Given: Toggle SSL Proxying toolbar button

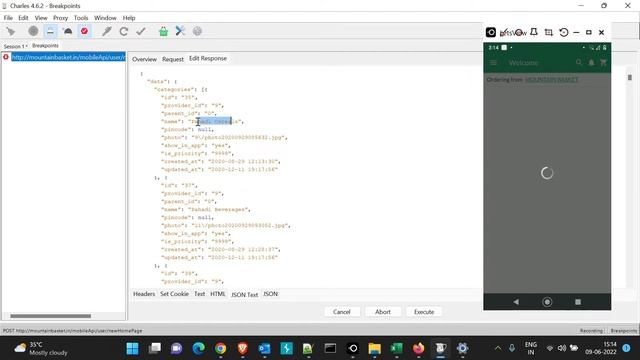Looking at the screenshot, I should (x=50, y=31).
